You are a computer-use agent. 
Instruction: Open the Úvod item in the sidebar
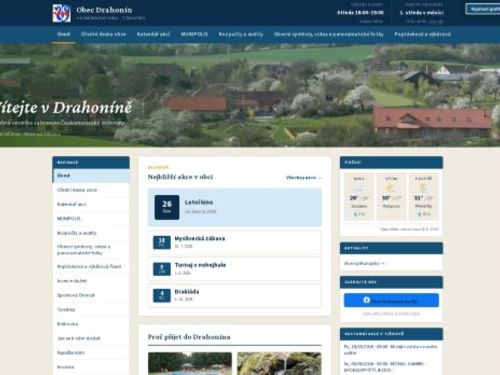[91, 176]
